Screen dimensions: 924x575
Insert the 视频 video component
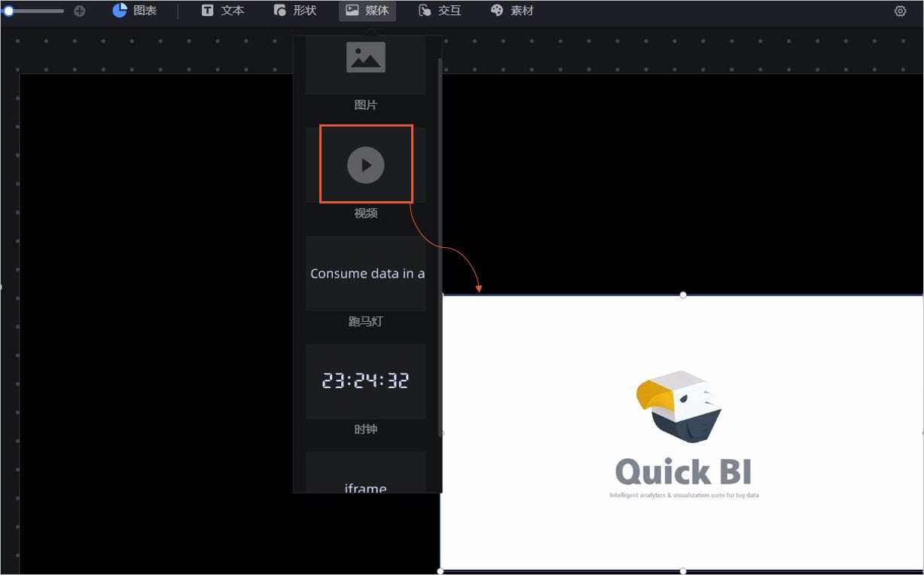point(366,164)
